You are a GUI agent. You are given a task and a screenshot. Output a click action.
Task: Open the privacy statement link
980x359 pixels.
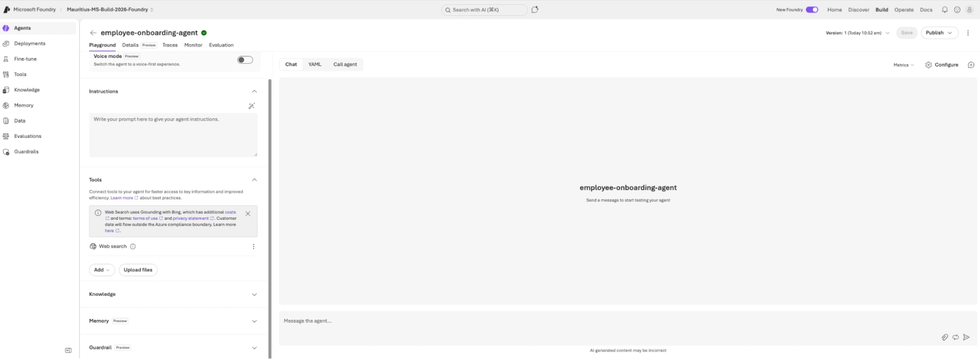[193, 218]
